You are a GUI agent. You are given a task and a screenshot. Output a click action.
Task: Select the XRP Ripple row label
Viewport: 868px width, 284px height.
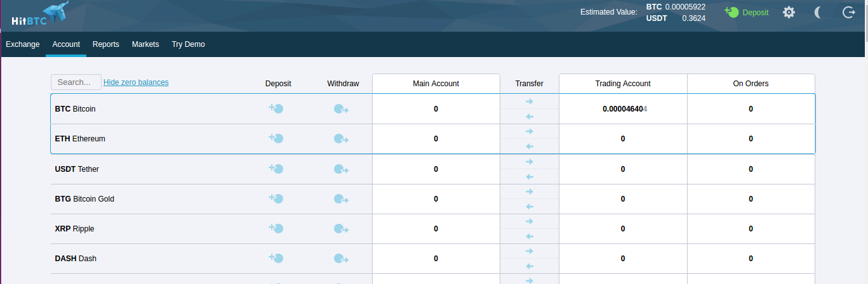[x=74, y=229]
